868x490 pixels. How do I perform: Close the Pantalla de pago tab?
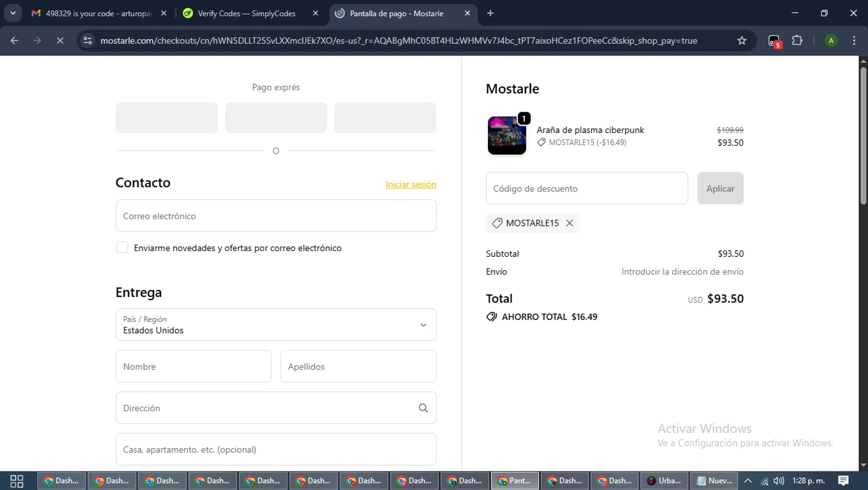point(467,13)
